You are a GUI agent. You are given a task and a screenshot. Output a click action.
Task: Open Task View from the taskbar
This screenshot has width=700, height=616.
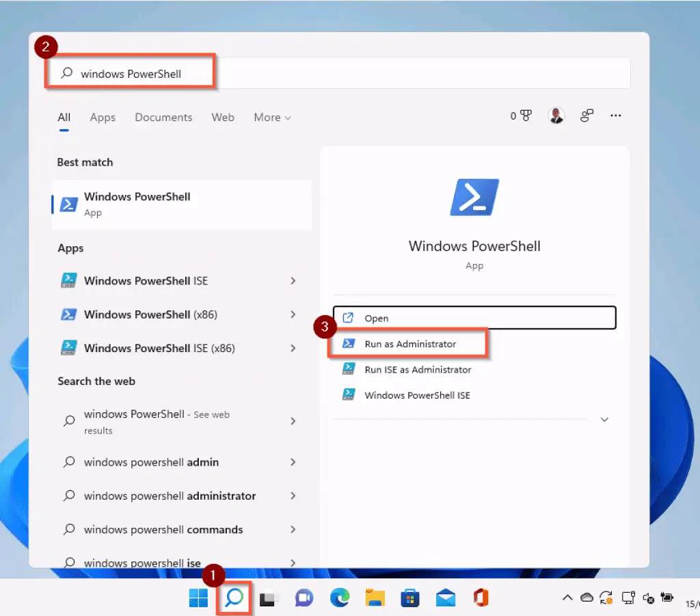coord(268,598)
